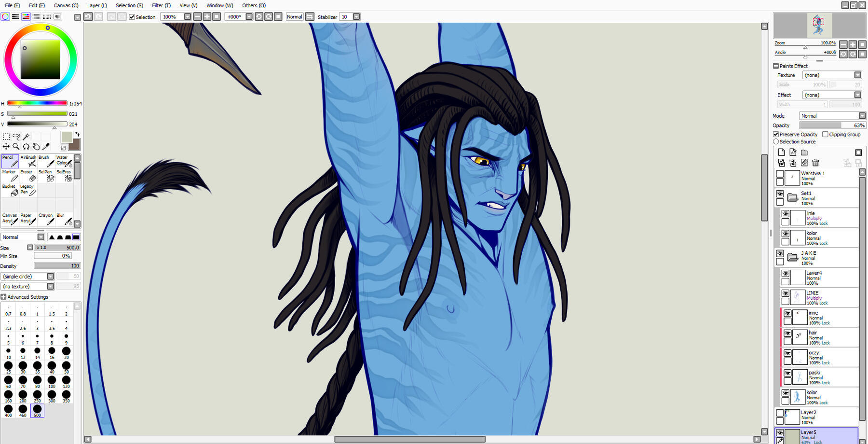
Task: Enable the Clipping Group checkbox
Action: [x=825, y=135]
